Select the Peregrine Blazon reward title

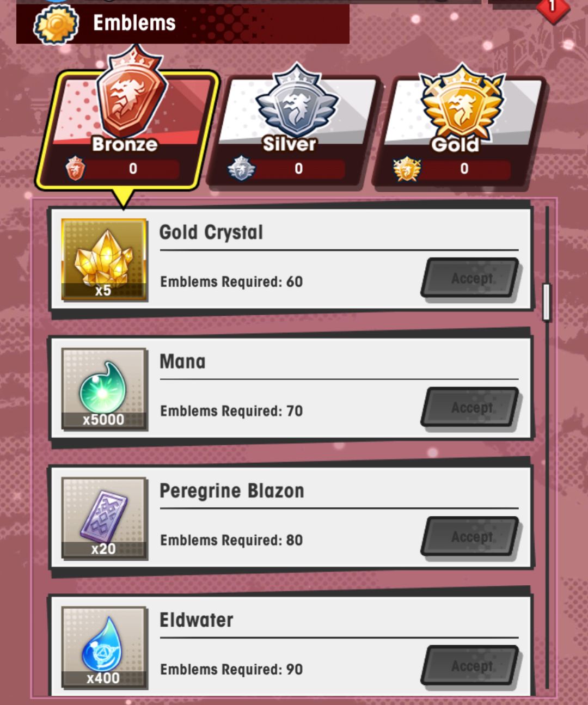232,491
